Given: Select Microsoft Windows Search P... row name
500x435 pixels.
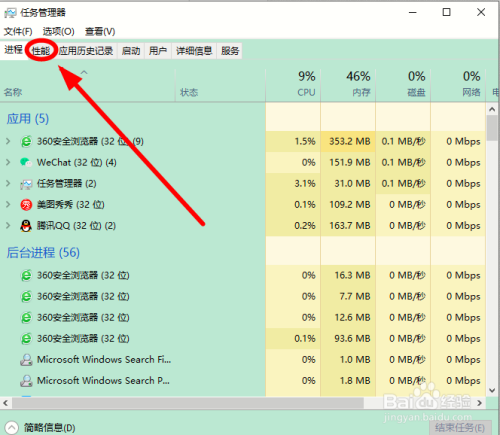Looking at the screenshot, I should tap(103, 381).
